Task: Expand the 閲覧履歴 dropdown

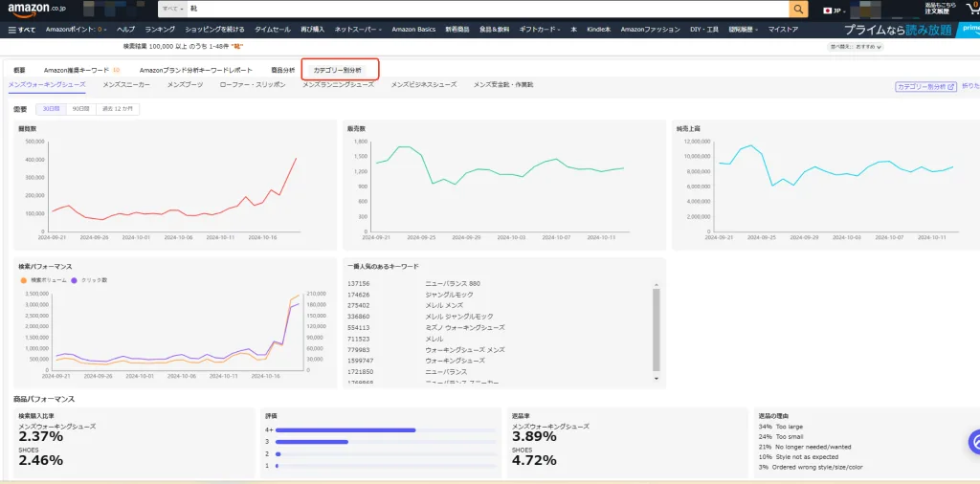Action: pyautogui.click(x=743, y=30)
